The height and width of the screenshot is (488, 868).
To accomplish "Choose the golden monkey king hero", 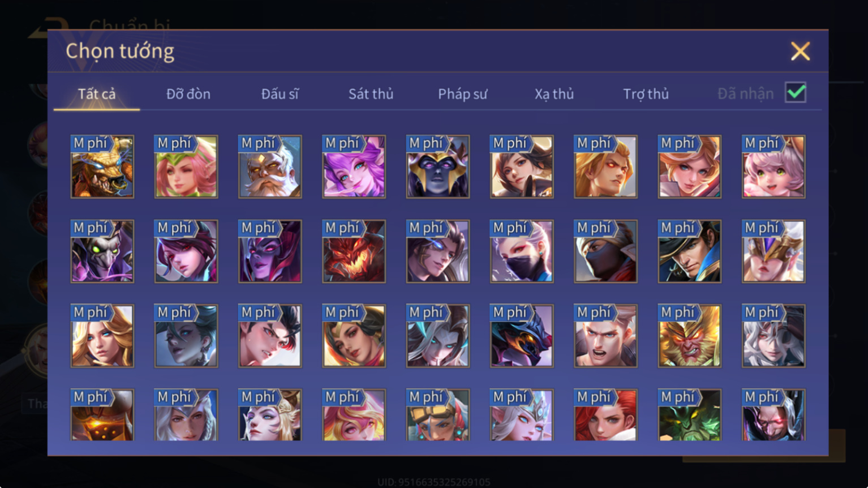I will coord(689,336).
